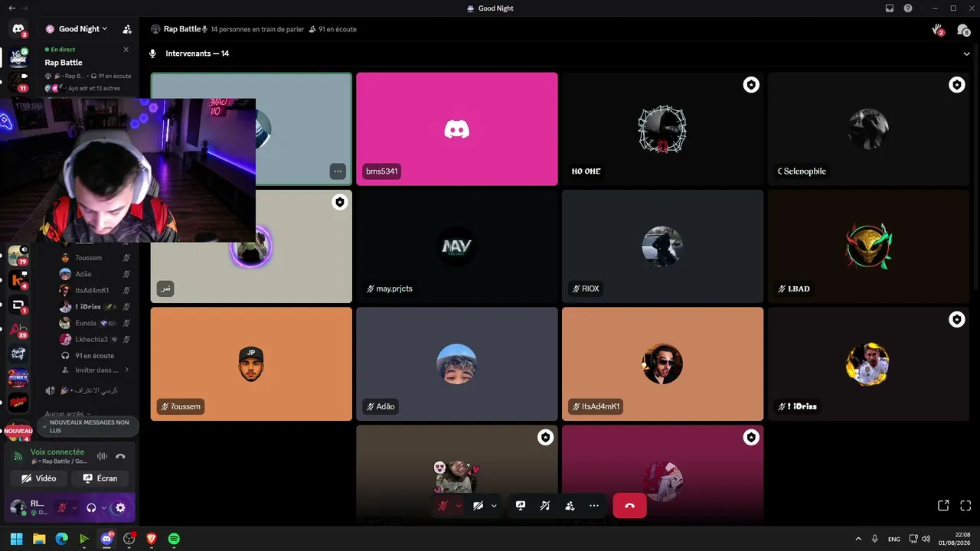Toggle noise suppression icon beside Voix connectée
Image resolution: width=980 pixels, height=551 pixels.
(x=102, y=456)
